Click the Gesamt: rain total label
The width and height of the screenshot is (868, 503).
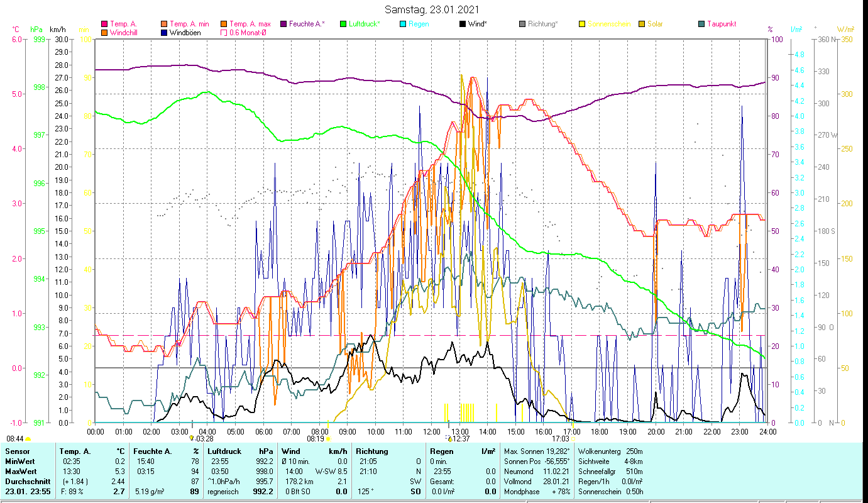click(442, 482)
